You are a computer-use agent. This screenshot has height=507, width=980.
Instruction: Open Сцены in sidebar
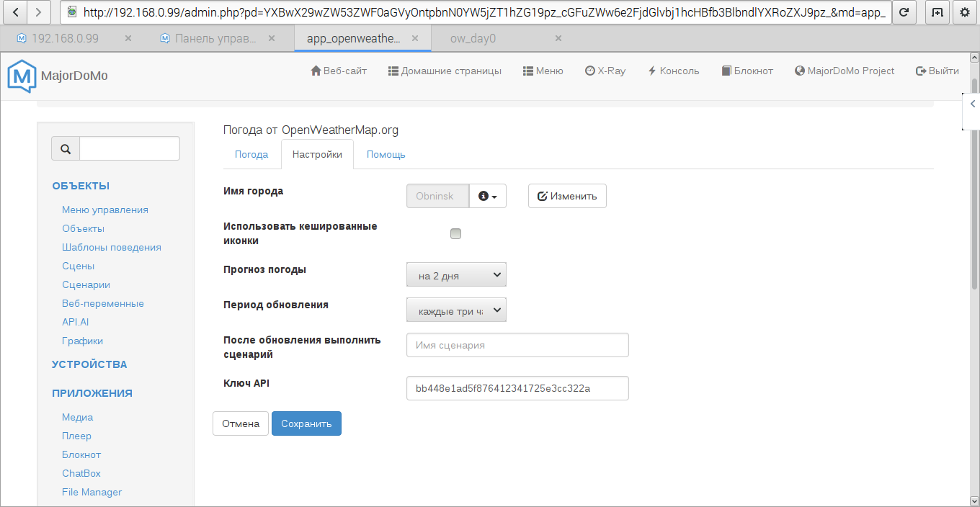[x=78, y=266]
